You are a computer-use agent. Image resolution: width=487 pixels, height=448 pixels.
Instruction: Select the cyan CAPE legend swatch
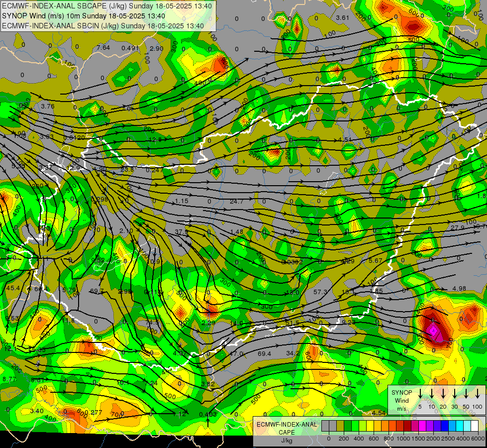(x=459, y=426)
